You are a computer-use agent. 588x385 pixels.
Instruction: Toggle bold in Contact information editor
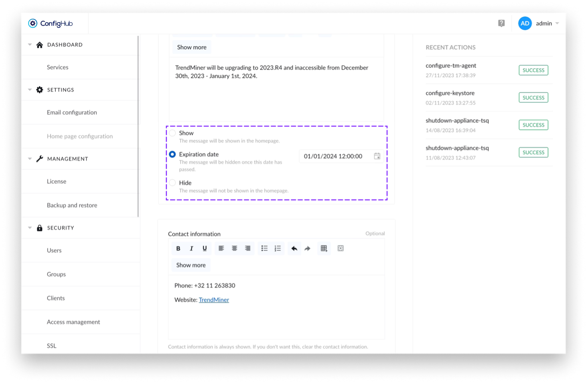point(178,249)
